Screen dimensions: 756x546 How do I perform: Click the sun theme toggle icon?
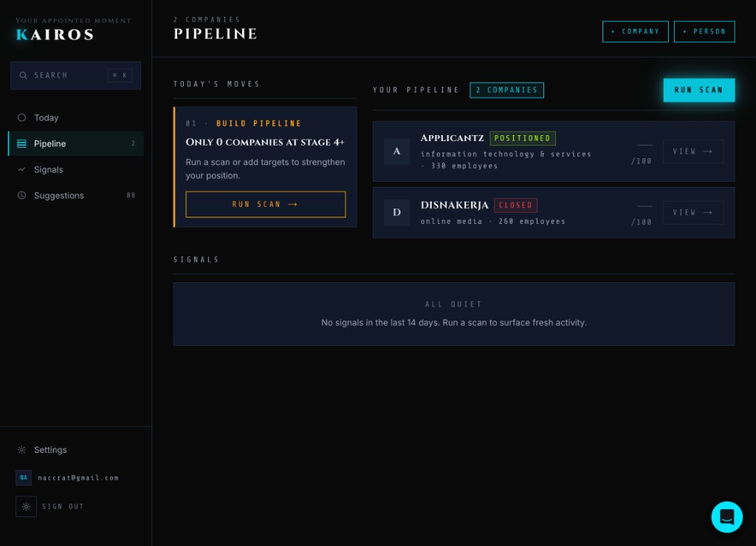tap(26, 506)
